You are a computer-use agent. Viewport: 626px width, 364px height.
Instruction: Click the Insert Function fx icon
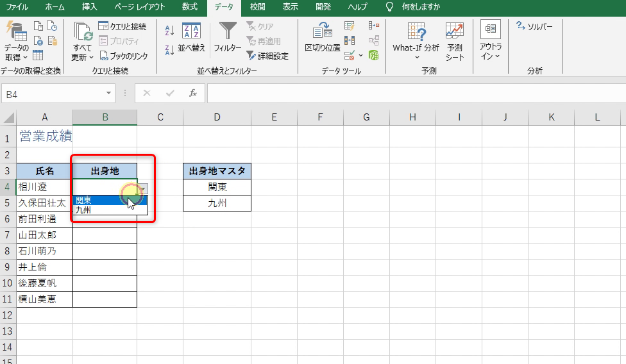pyautogui.click(x=192, y=94)
